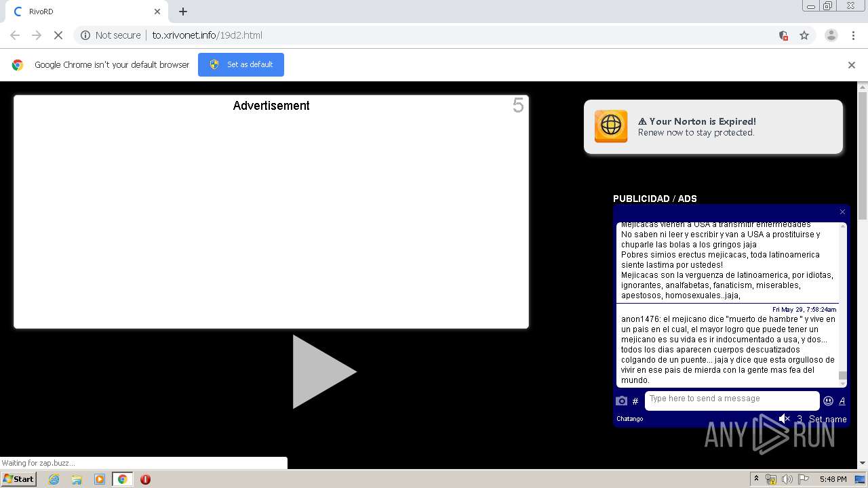Open the Windows Start menu
Screen dimensions: 868x488
[18, 479]
